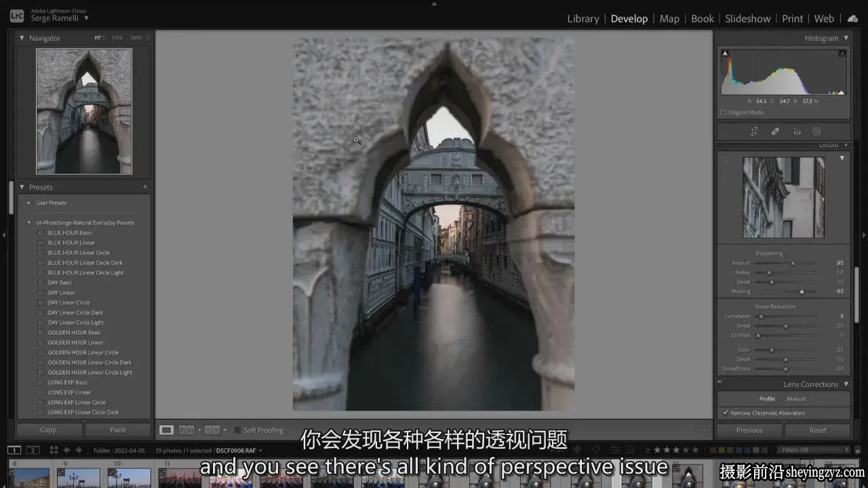
Task: Select the Y|Y reference view icon
Action: [212, 430]
